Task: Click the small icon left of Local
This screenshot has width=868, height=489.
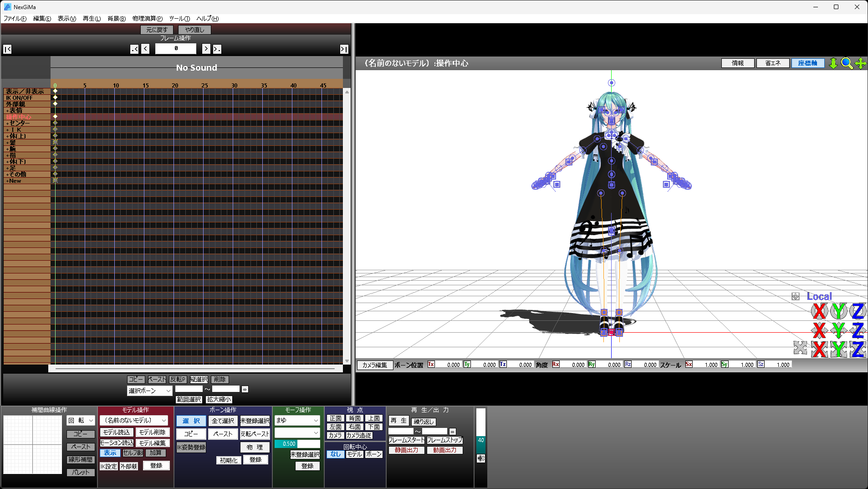Action: (x=796, y=297)
